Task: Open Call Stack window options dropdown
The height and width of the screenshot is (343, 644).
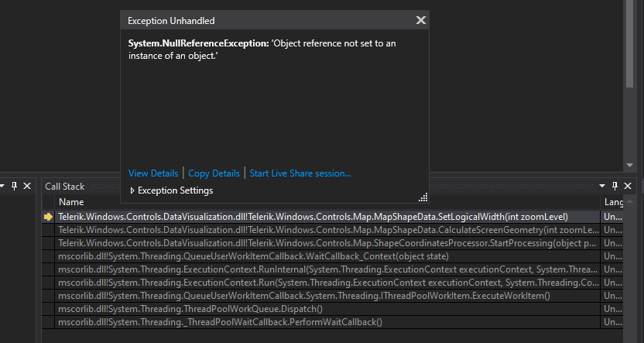Action: click(603, 187)
